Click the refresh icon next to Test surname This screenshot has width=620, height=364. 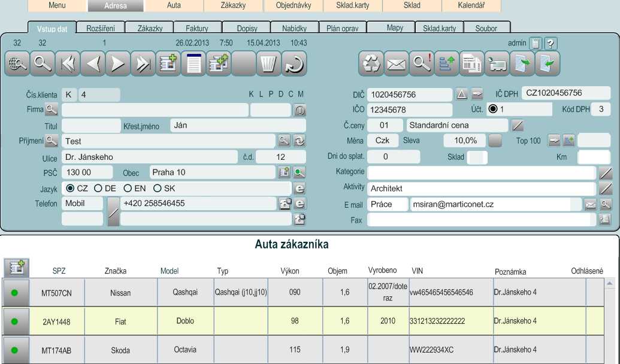(x=300, y=141)
